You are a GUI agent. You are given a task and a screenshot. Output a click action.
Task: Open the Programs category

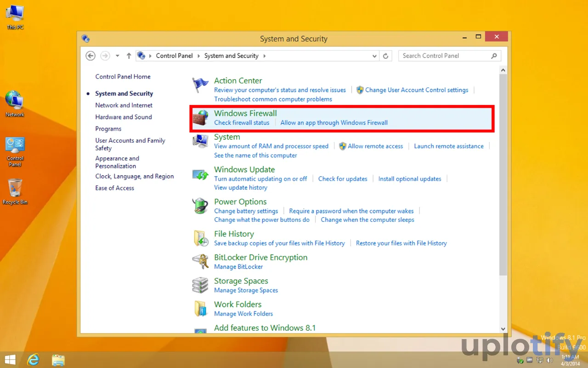point(108,129)
